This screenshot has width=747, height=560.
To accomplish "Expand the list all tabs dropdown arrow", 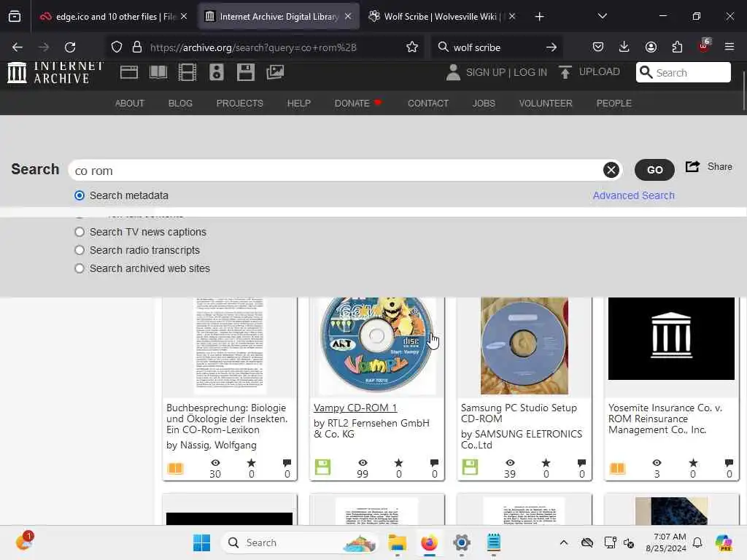I will tap(602, 16).
